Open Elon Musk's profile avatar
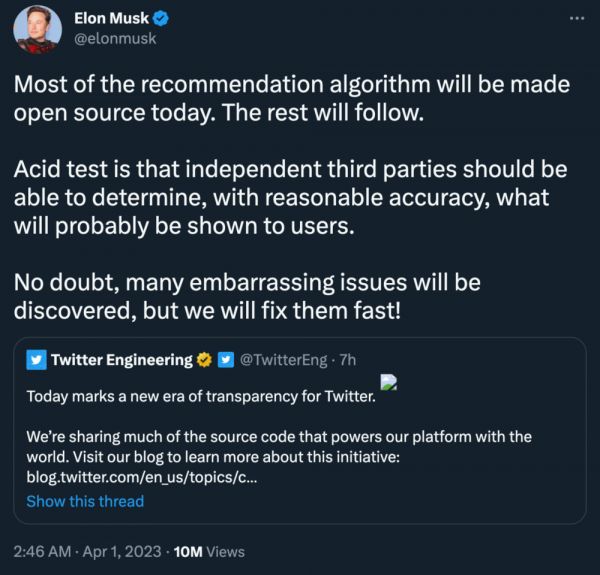600x575 pixels. (38, 31)
